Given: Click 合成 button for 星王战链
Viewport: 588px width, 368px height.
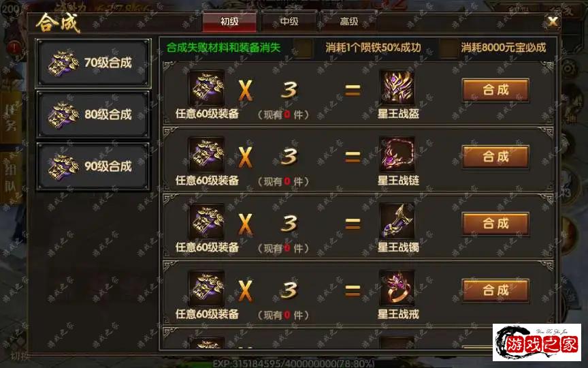Looking at the screenshot, I should pos(495,157).
